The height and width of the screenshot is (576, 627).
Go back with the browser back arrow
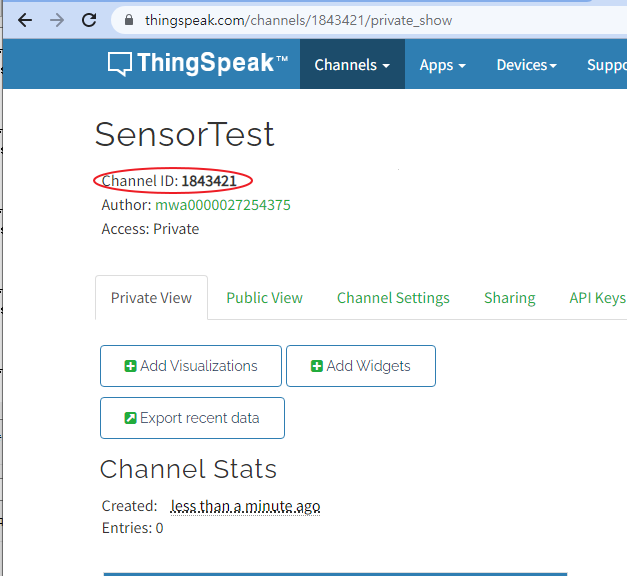pos(25,20)
